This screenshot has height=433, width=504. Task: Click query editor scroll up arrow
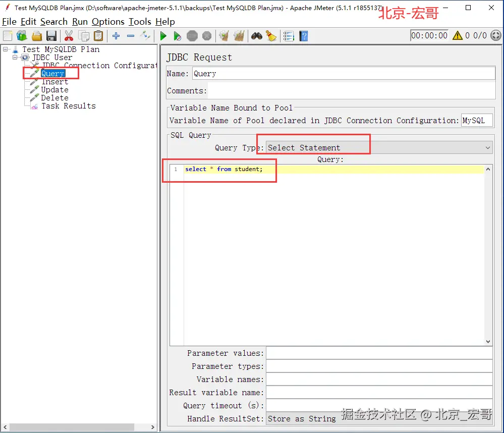coord(488,169)
